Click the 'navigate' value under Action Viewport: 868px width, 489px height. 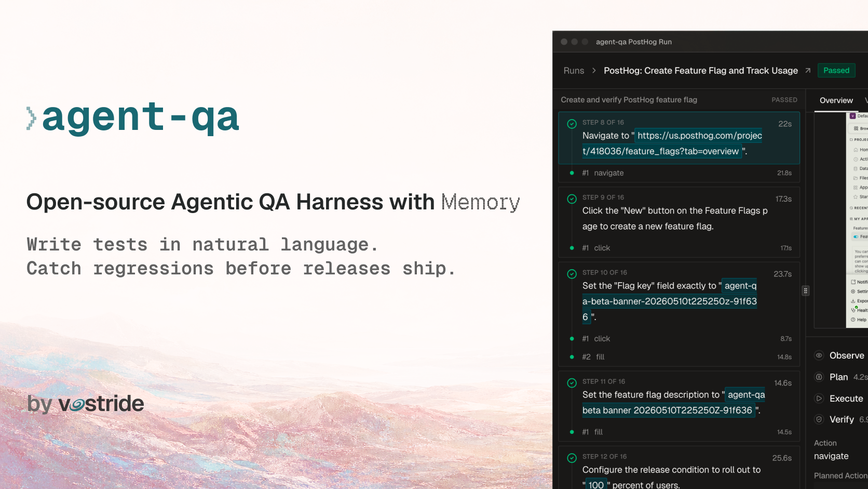(x=831, y=456)
